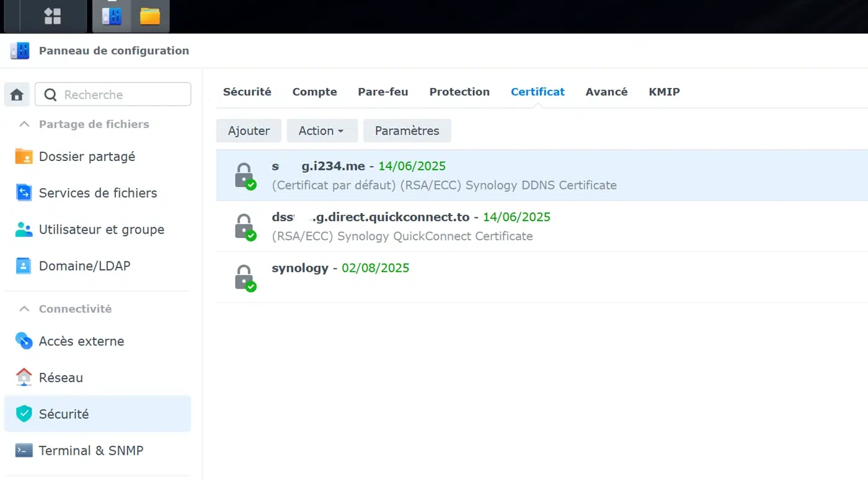The height and width of the screenshot is (480, 868).
Task: Open Accès externe in sidebar
Action: [x=98, y=341]
